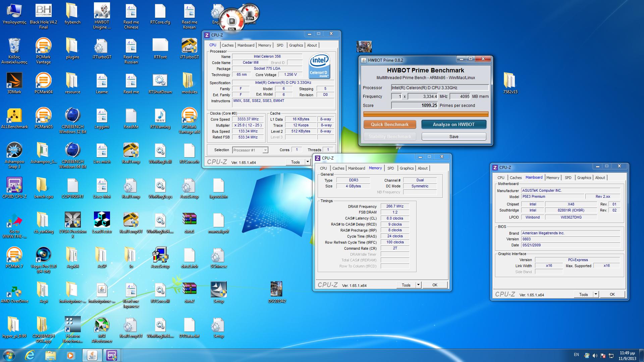Screen dimensions: 644x362
Task: Open Windows Media Player from the taskbar
Action: click(x=70, y=355)
